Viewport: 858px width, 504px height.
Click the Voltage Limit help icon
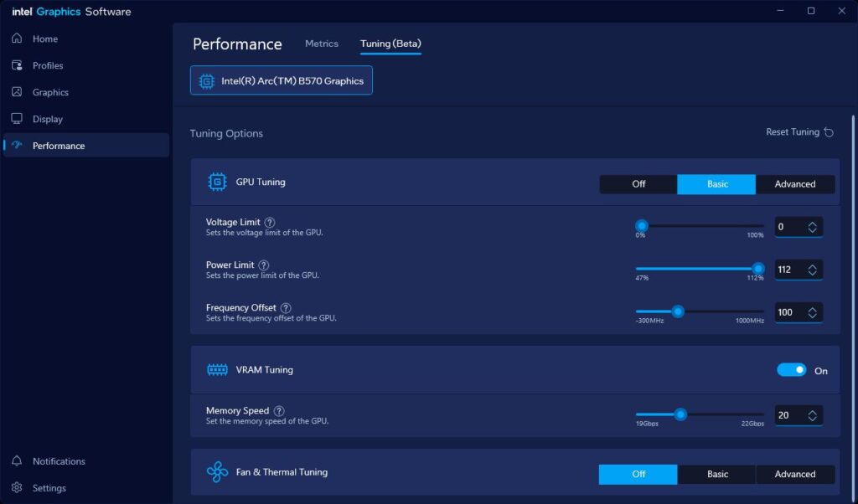tap(270, 222)
